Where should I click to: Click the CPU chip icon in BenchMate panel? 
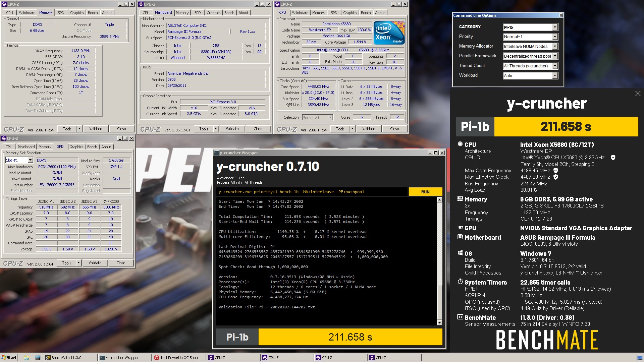[x=460, y=144]
